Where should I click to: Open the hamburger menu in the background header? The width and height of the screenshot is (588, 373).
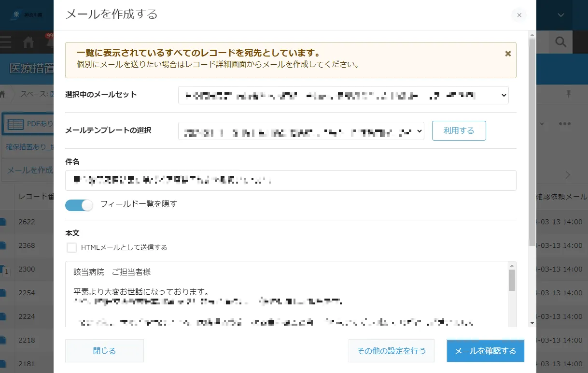[5, 42]
